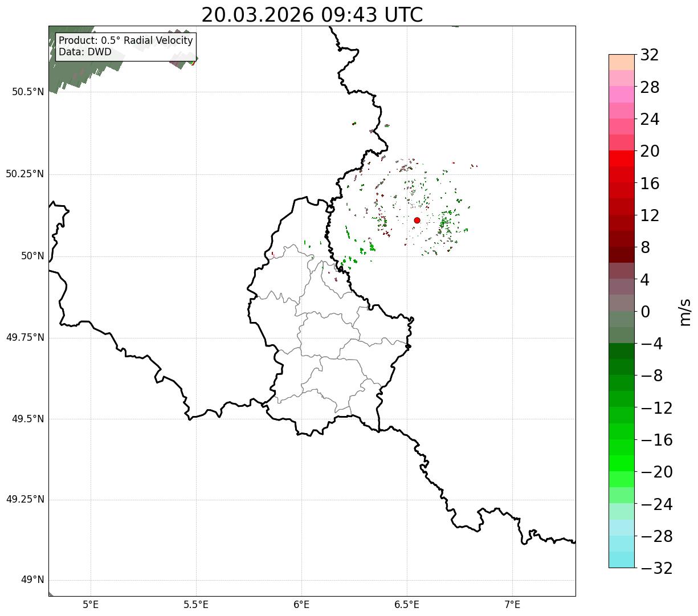The width and height of the screenshot is (698, 616).
Task: Click the colorbar tick label 12
Action: click(650, 215)
